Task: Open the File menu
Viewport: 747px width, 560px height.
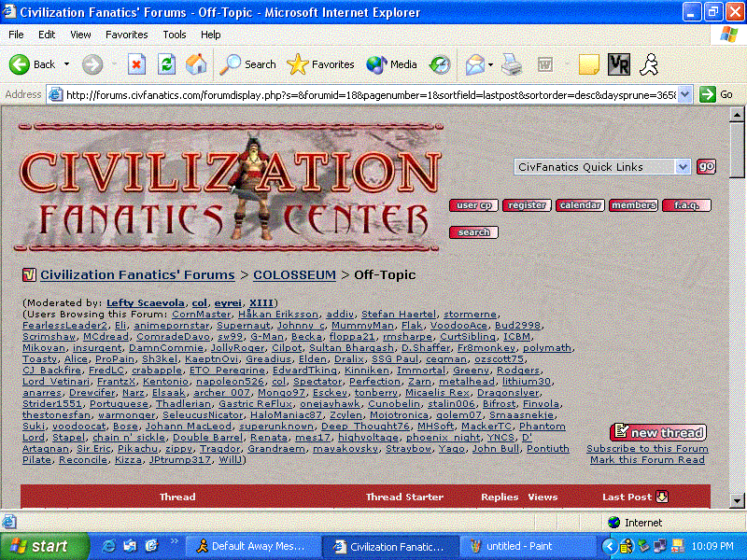Action: pos(16,35)
